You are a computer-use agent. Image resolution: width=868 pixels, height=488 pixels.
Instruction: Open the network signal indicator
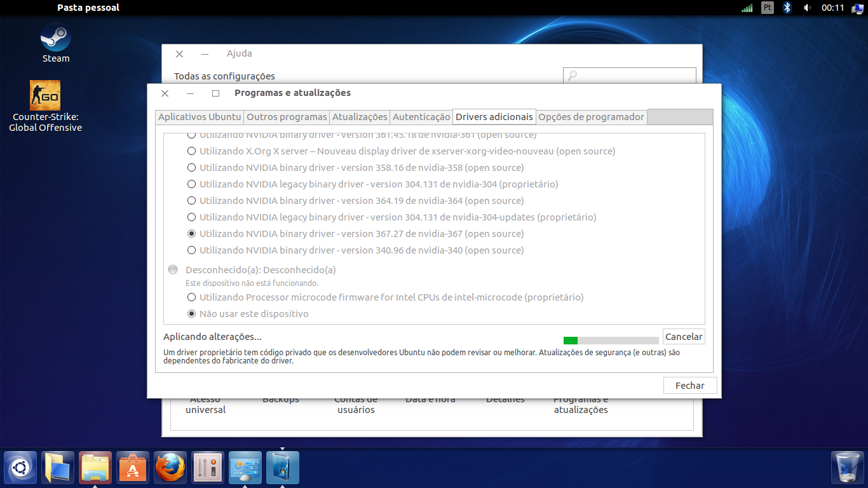[x=747, y=8]
